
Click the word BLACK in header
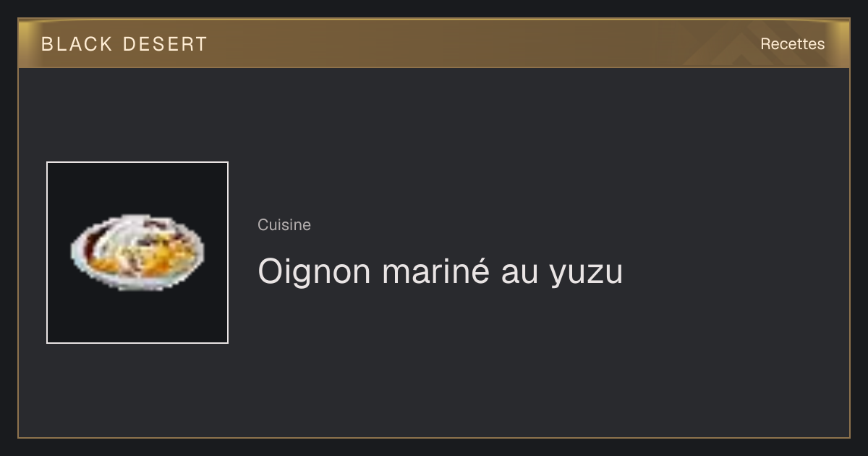coord(77,44)
